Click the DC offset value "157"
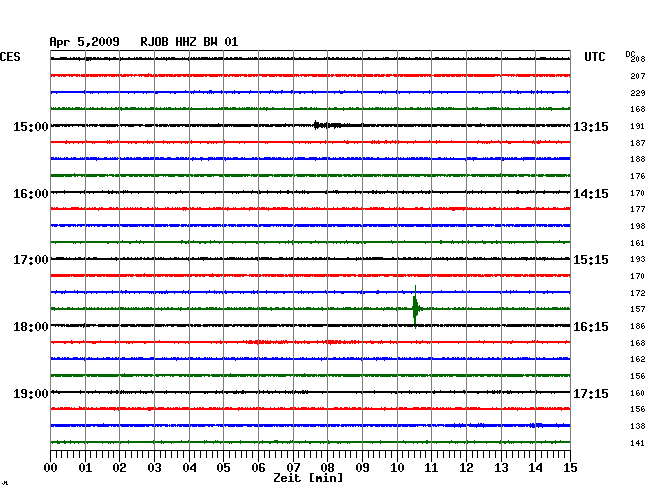Viewport: 650px width, 494px height. pos(638,309)
